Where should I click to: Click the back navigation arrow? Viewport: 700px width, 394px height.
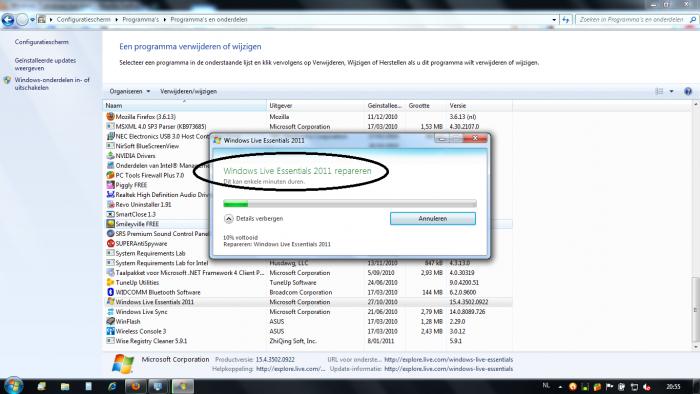click(x=8, y=20)
